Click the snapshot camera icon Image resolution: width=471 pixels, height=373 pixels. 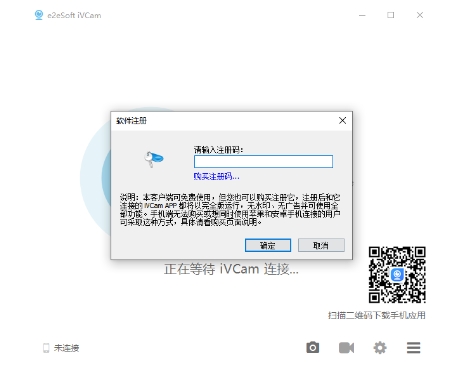click(312, 348)
